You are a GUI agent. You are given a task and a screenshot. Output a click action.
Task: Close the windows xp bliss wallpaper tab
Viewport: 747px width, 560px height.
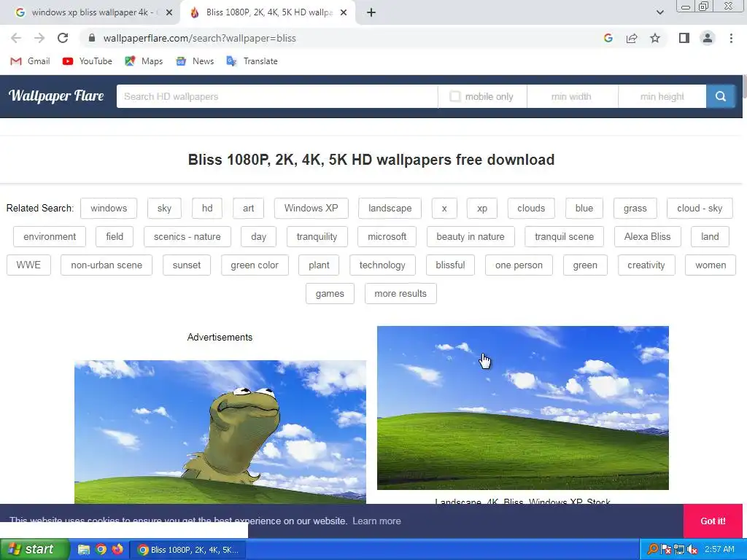point(169,12)
